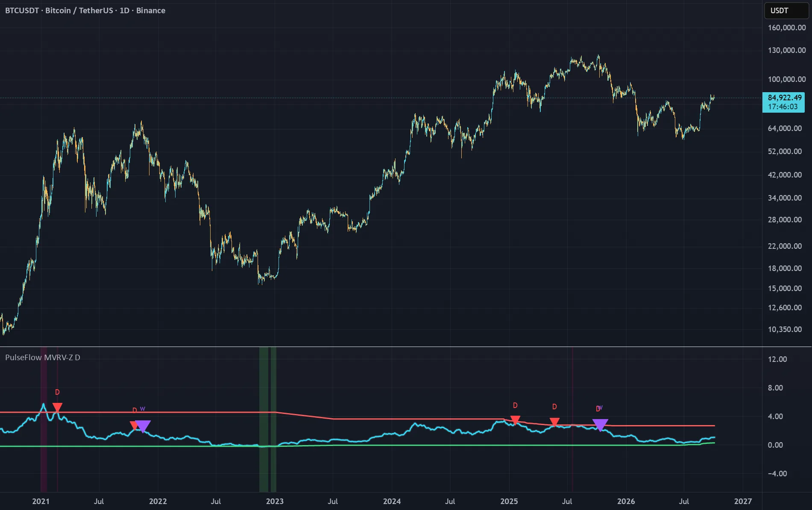This screenshot has width=812, height=510.
Task: Click the 22,000.00 price axis label
Action: coord(785,246)
